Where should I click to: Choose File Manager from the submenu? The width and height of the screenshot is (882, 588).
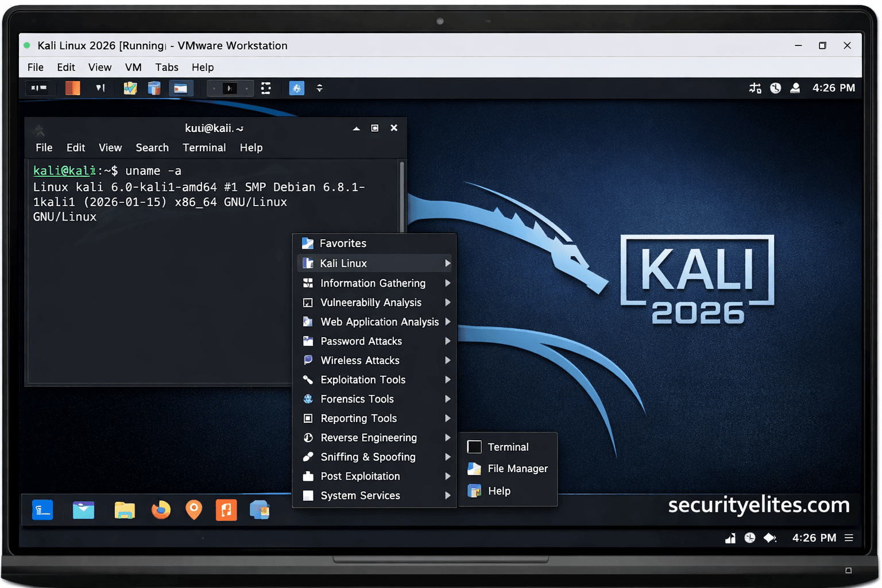pyautogui.click(x=517, y=469)
